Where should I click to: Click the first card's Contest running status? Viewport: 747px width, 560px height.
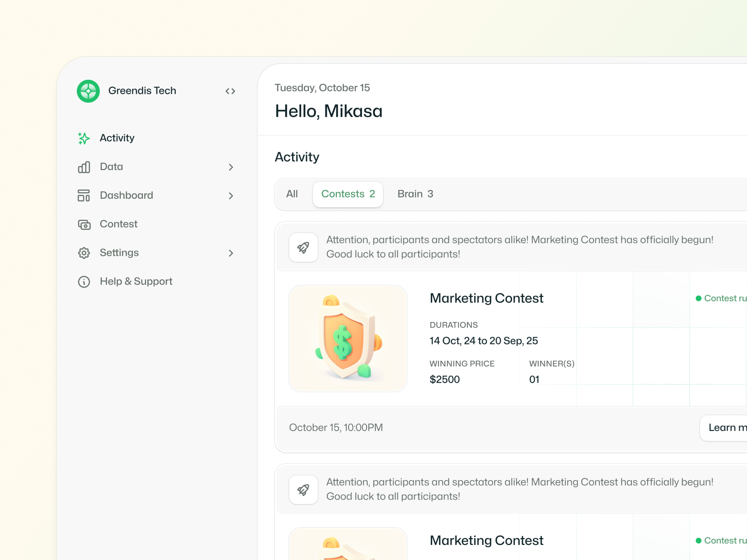coord(721,298)
